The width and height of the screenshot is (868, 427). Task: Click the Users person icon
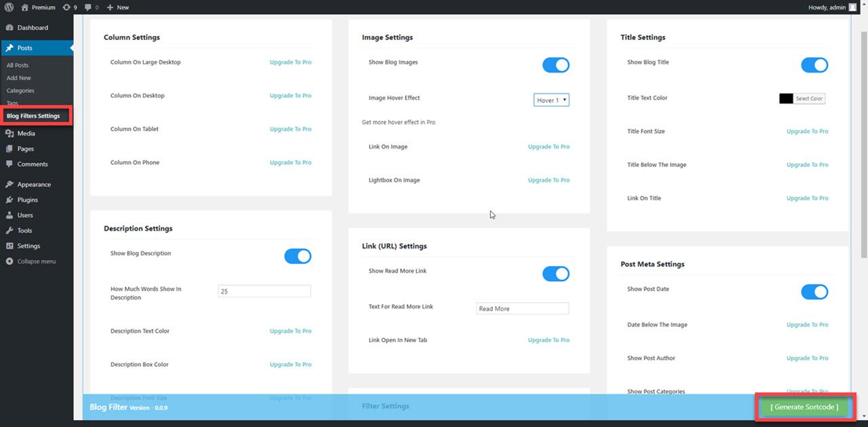point(9,215)
